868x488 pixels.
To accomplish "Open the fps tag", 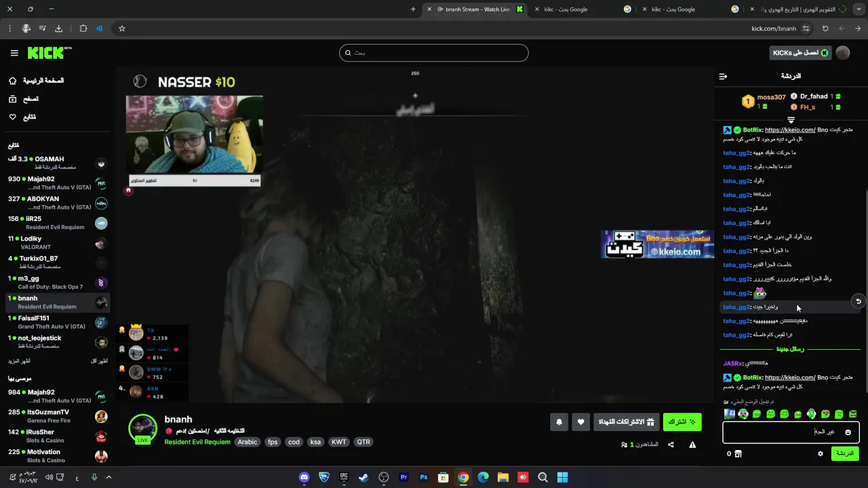I will coord(273,442).
